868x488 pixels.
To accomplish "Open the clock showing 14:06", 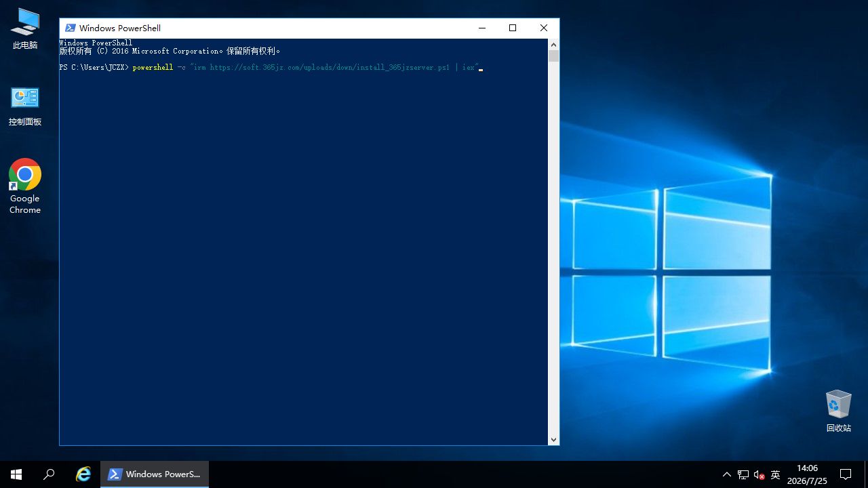I will coord(807,474).
